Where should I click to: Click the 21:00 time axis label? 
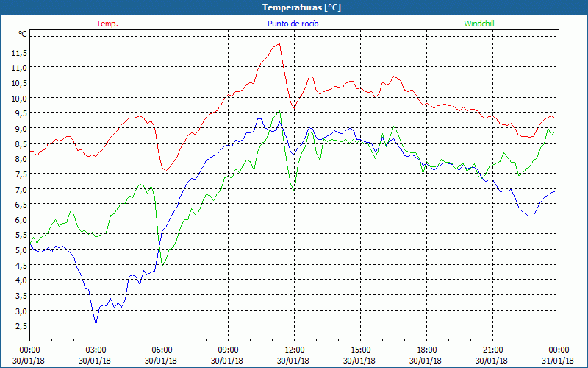tap(492, 350)
